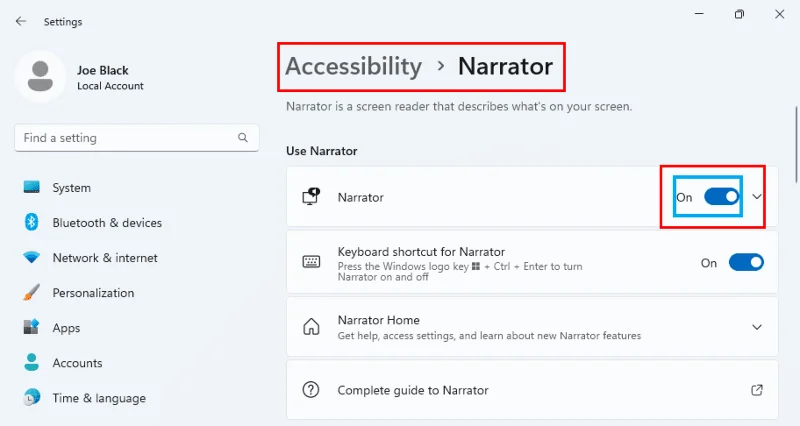Click Joe Black account name
The image size is (800, 426).
pos(103,70)
